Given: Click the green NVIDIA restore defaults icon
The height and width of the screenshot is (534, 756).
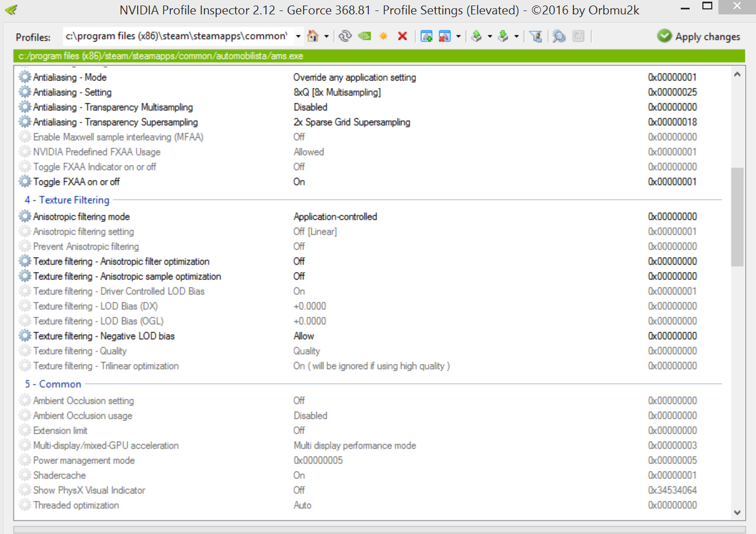Looking at the screenshot, I should 364,36.
